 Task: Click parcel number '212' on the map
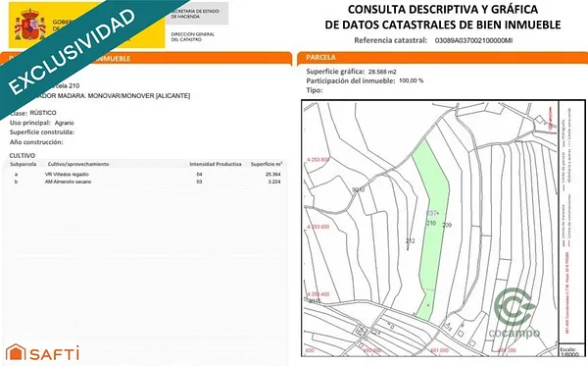click(411, 241)
